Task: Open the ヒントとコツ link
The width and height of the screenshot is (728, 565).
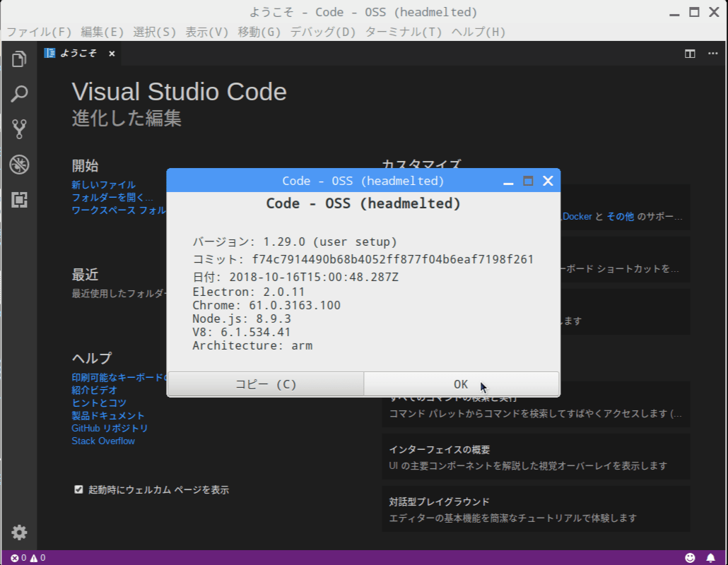Action: (x=99, y=403)
